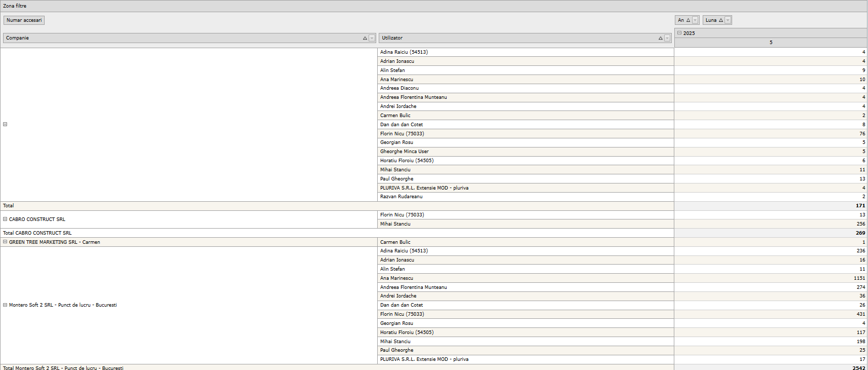Click the sort triangle on An field

(688, 20)
